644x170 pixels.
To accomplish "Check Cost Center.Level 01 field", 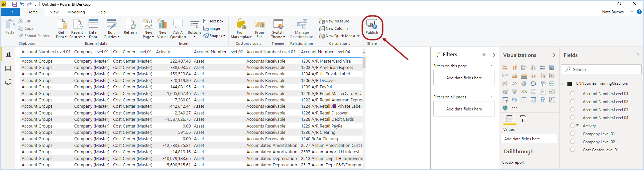I will click(572, 150).
